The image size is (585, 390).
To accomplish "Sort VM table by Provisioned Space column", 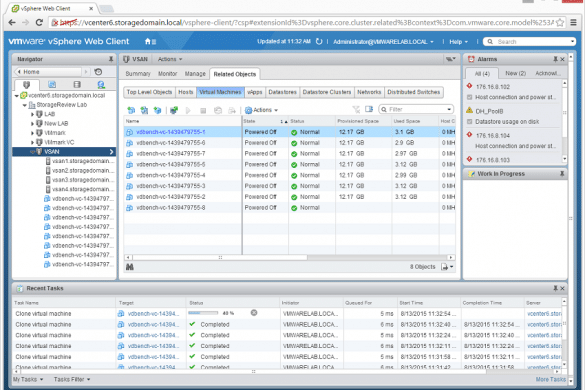I will point(358,121).
